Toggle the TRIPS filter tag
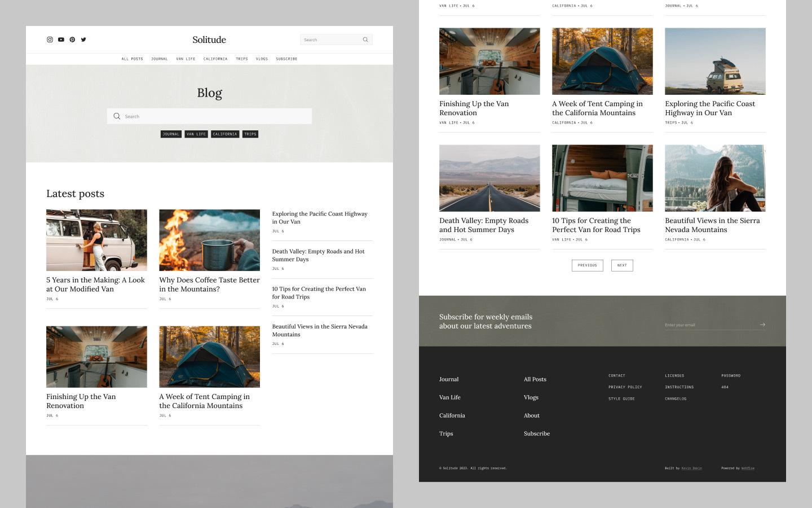This screenshot has width=812, height=508. pyautogui.click(x=250, y=134)
